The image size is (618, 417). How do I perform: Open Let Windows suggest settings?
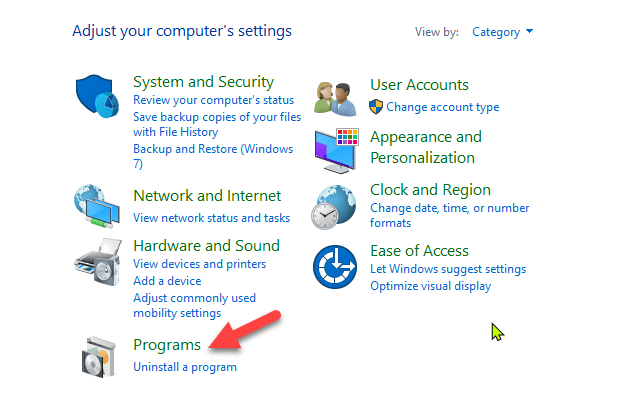pos(447,269)
